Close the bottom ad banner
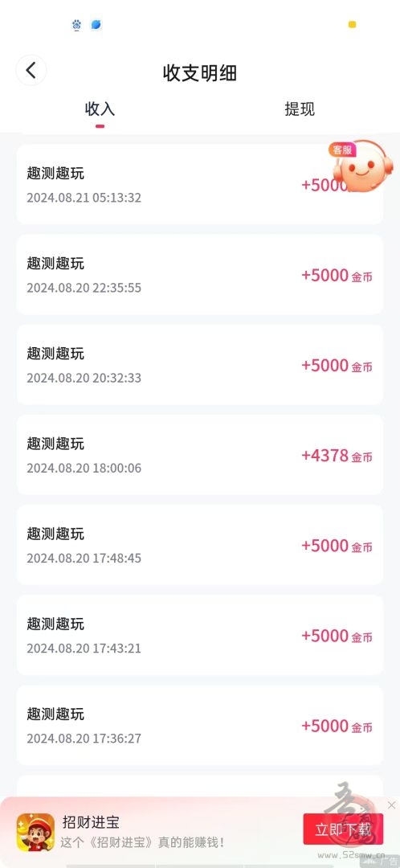Screen dimensions: 400x868 click(392, 805)
